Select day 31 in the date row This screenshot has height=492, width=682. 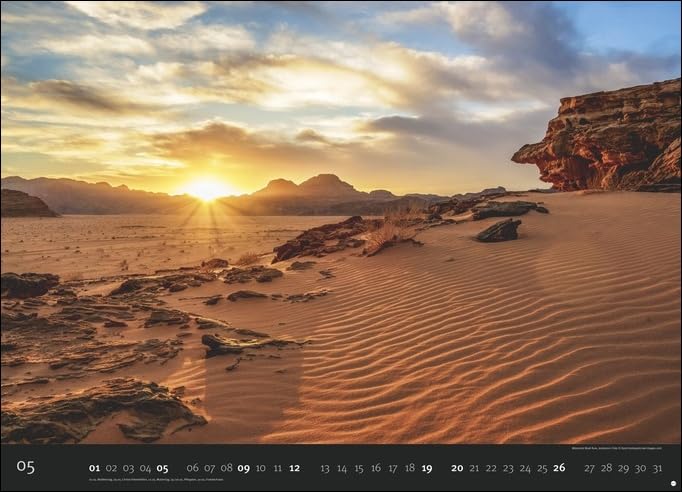pyautogui.click(x=657, y=469)
